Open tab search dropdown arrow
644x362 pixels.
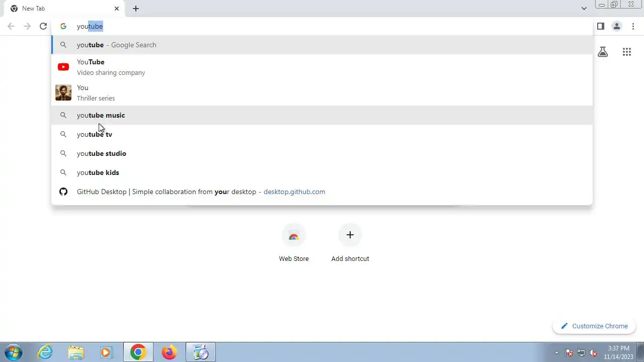click(584, 9)
